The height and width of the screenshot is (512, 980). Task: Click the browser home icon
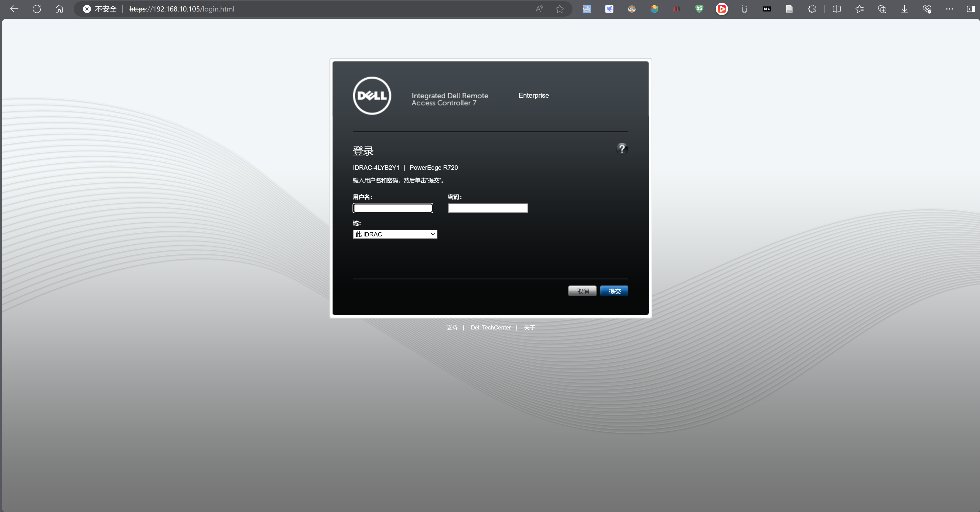[59, 9]
